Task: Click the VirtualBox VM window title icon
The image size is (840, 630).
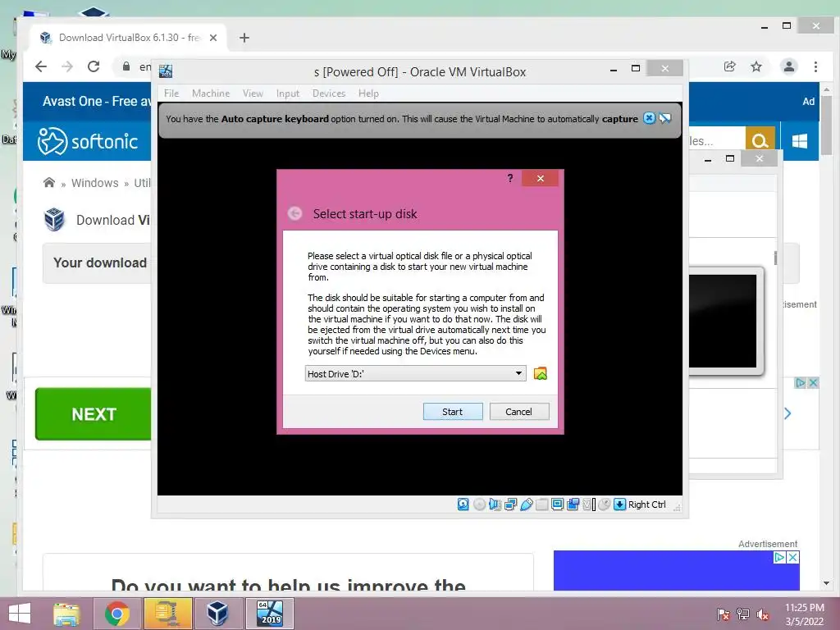Action: [x=166, y=71]
